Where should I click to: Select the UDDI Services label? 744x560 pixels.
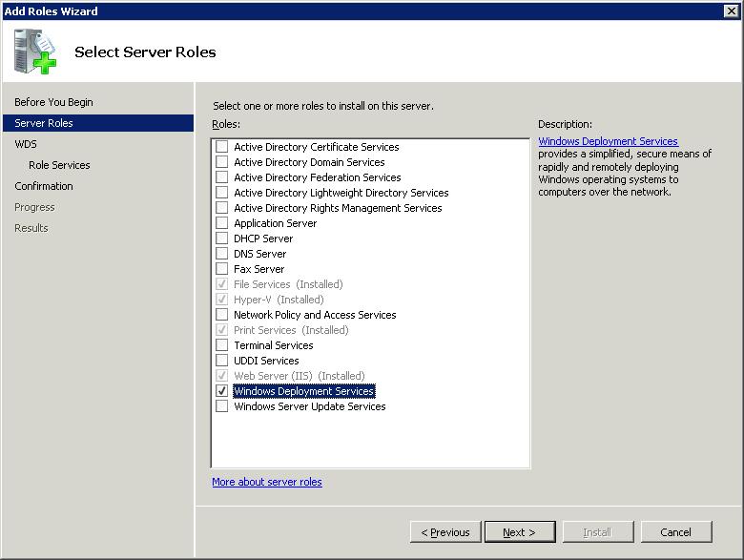(x=266, y=361)
